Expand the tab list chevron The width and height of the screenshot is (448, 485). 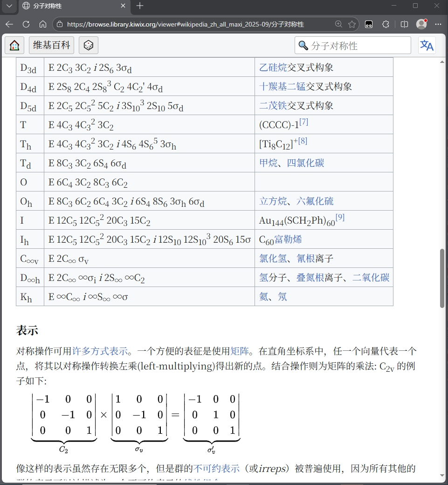click(9, 6)
